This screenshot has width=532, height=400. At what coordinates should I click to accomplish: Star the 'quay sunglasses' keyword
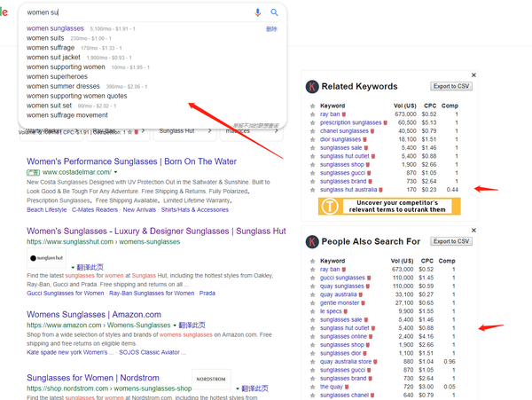point(312,286)
